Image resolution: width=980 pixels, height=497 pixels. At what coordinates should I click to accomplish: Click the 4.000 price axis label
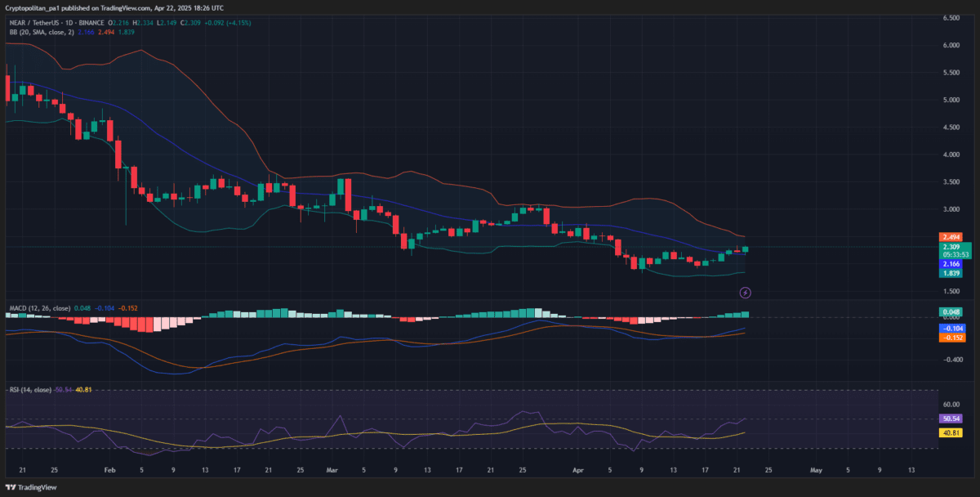(951, 154)
